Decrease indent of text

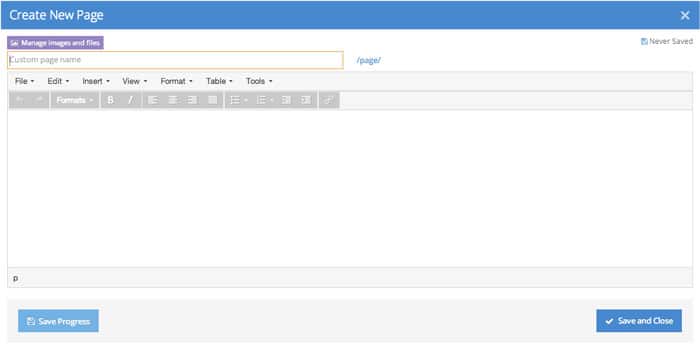[286, 100]
